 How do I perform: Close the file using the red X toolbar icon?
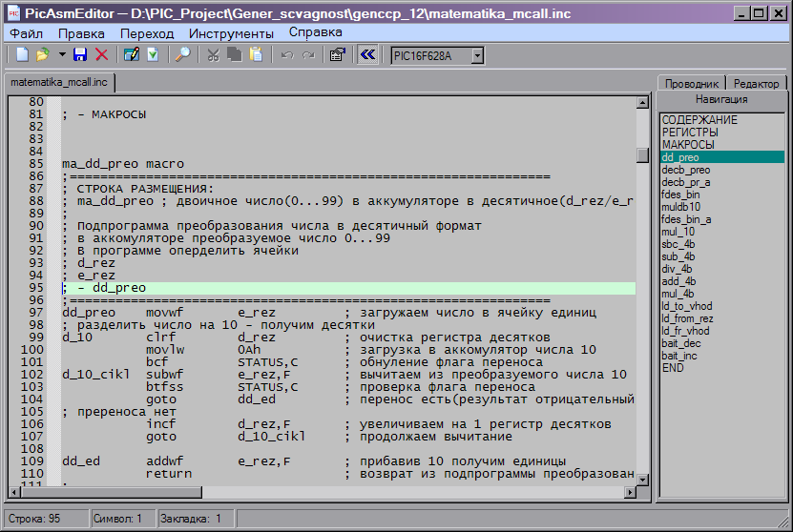[102, 54]
